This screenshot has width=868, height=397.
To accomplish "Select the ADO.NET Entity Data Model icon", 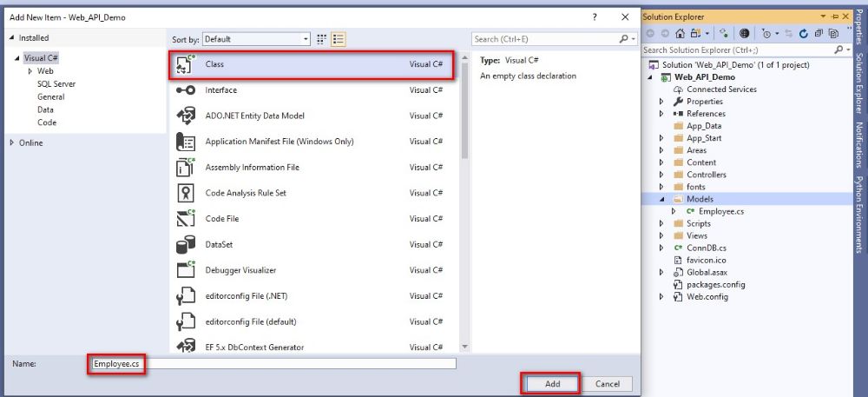I will pyautogui.click(x=186, y=116).
